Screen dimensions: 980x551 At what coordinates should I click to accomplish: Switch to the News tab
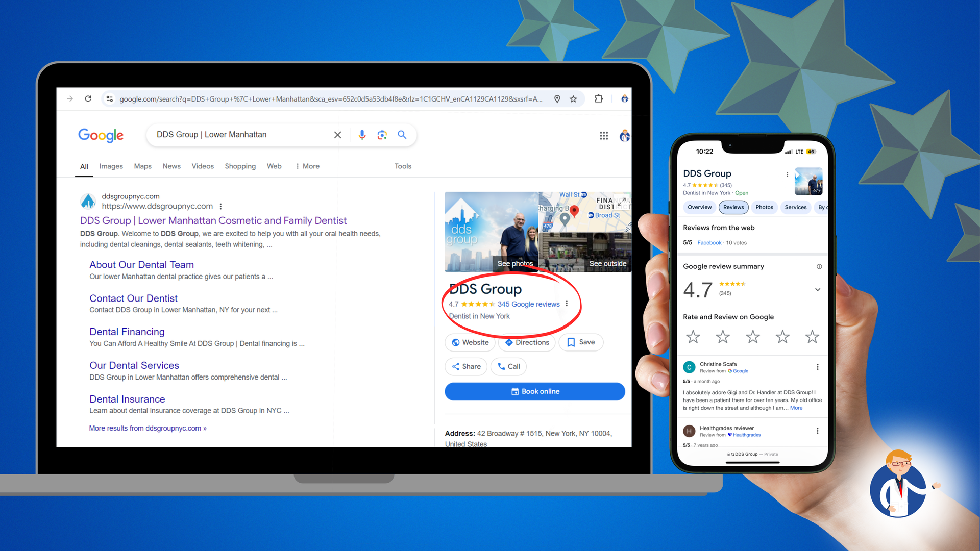coord(171,166)
